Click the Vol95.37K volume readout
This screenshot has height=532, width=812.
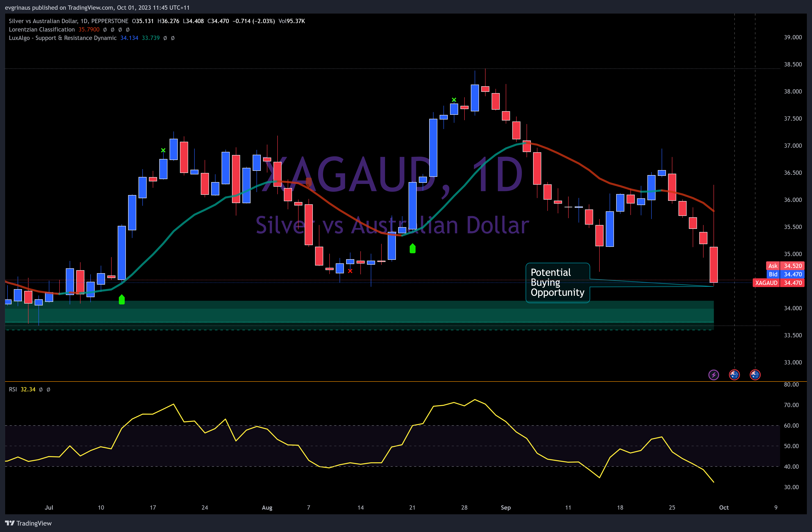292,21
